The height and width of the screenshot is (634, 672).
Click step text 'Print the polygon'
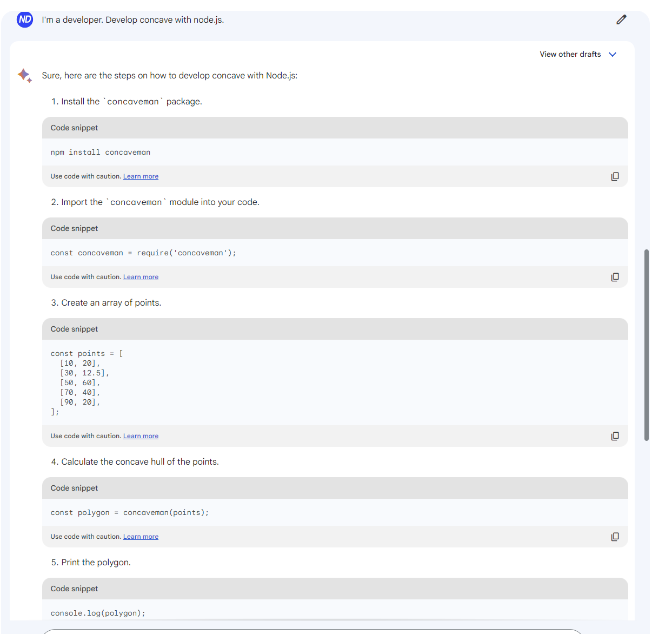click(x=96, y=563)
